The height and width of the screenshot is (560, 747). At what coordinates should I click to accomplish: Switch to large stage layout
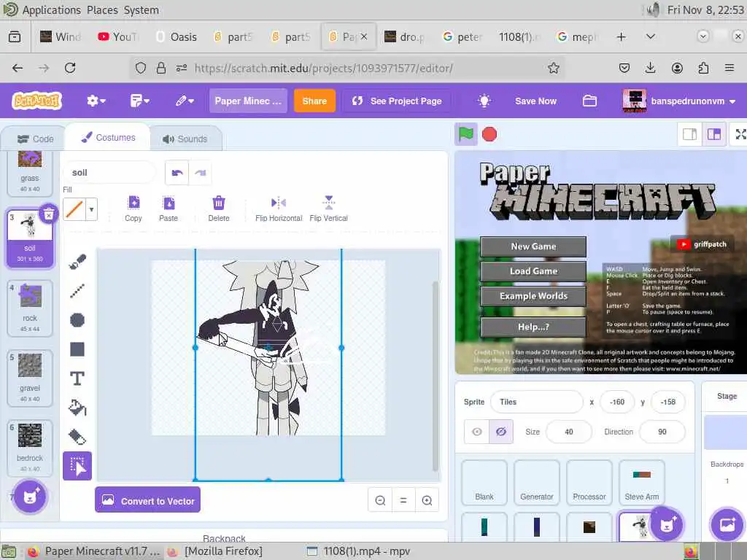coord(713,134)
